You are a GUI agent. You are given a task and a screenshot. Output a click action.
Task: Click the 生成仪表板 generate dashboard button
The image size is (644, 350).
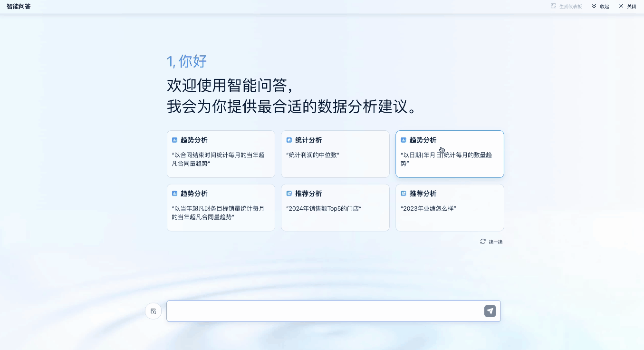click(567, 6)
